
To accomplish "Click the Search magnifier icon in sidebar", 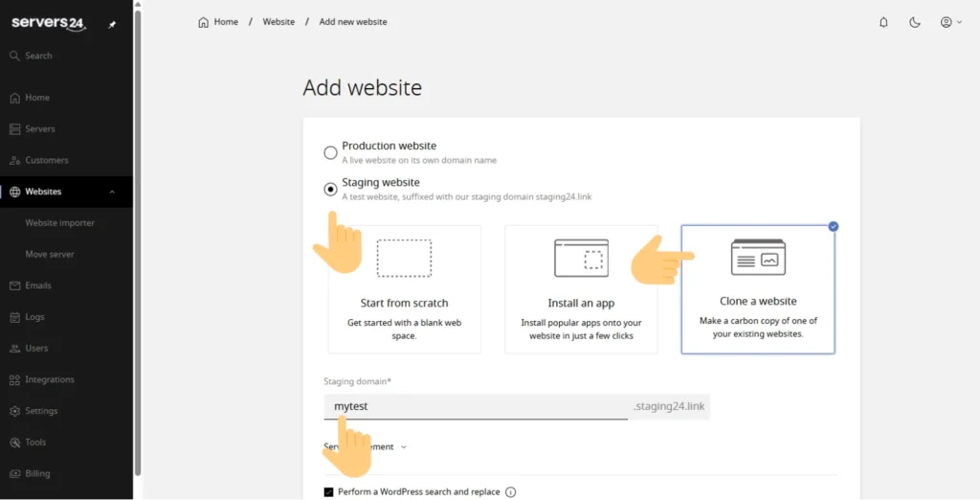I will pos(15,56).
